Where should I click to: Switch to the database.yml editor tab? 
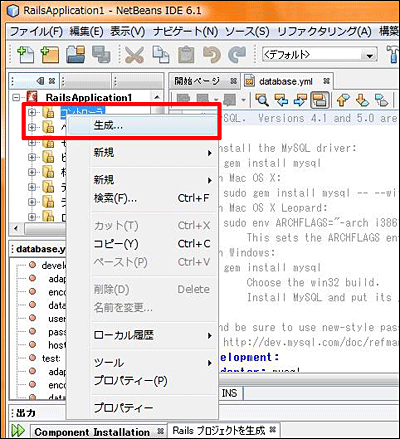click(x=286, y=81)
